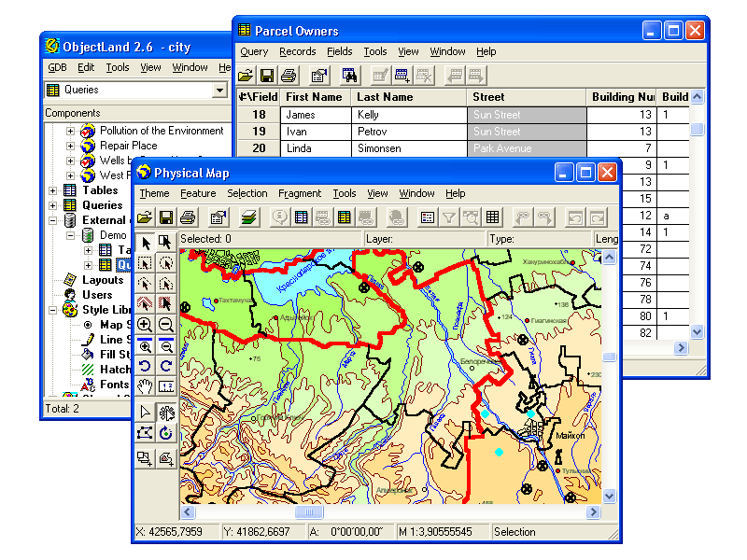Open the Records menu in Parcel Owners

click(297, 52)
